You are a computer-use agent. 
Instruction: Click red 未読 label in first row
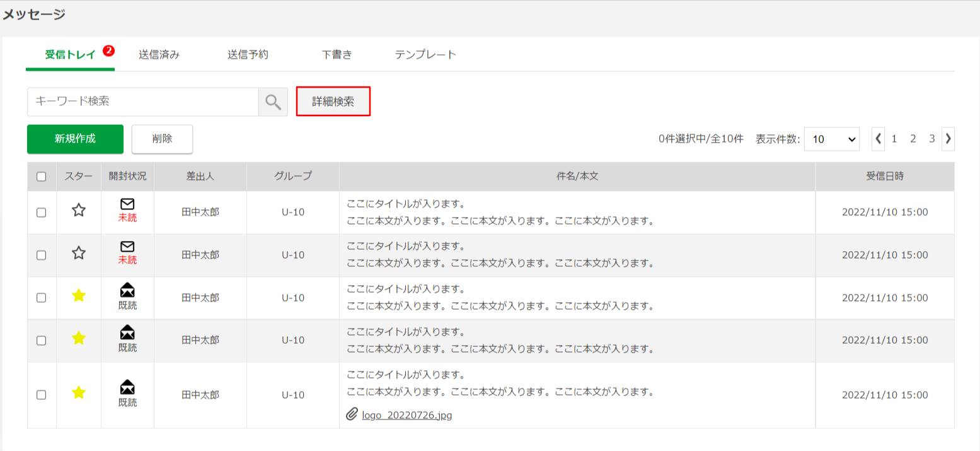click(127, 218)
